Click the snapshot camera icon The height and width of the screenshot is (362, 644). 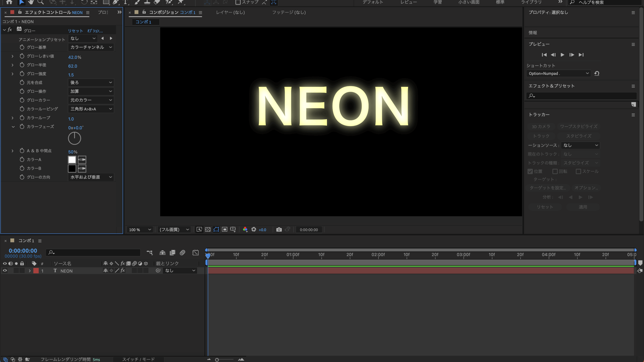(279, 230)
